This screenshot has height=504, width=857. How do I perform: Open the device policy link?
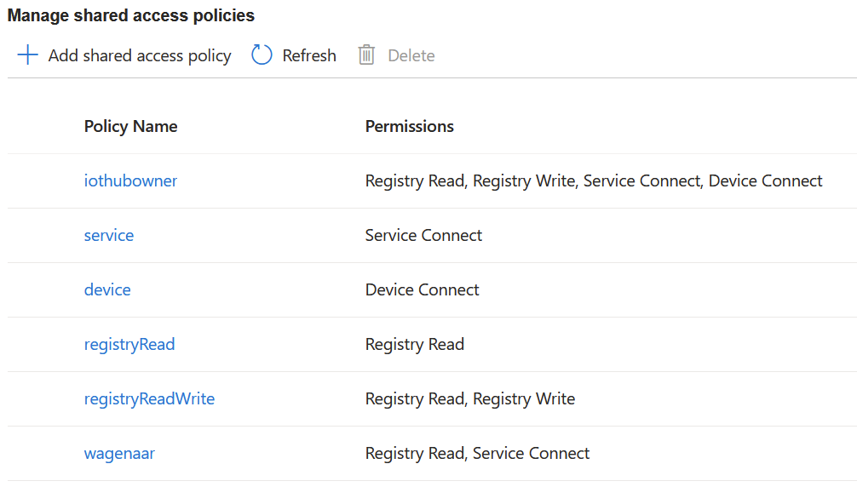(107, 290)
